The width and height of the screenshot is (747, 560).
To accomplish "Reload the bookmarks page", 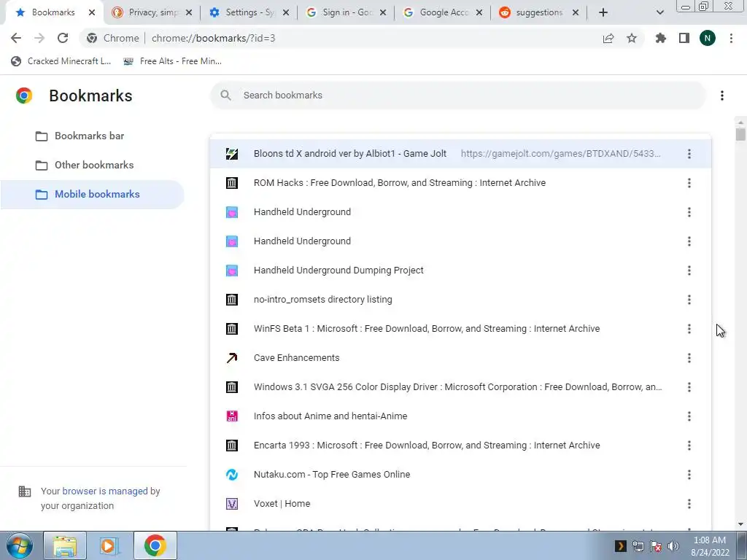I will pos(63,38).
